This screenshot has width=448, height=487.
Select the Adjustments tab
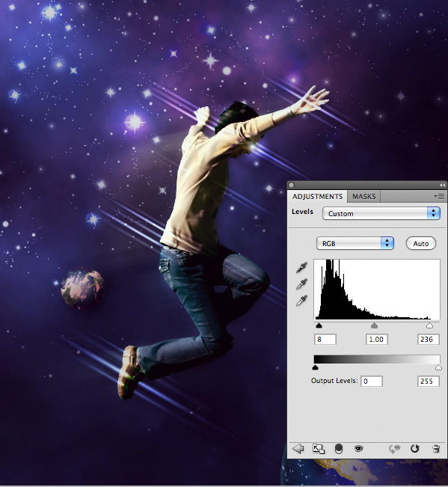[317, 196]
